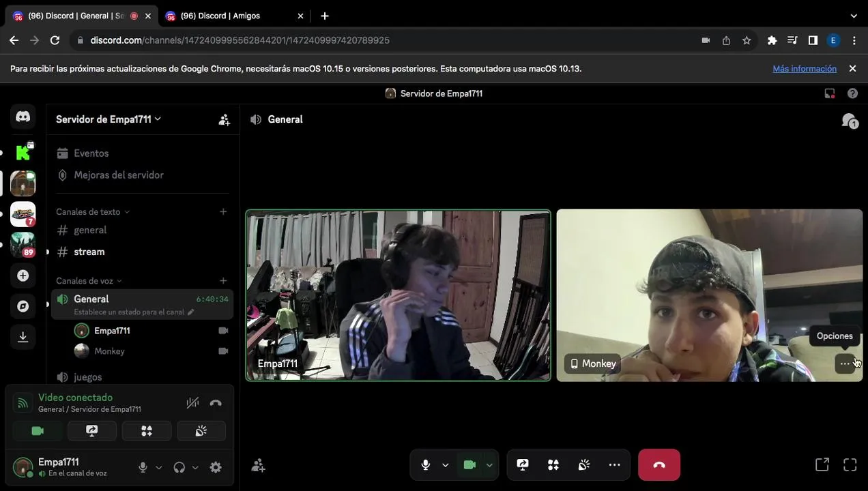Expand audio output options in user panel
This screenshot has width=868, height=491.
(195, 467)
